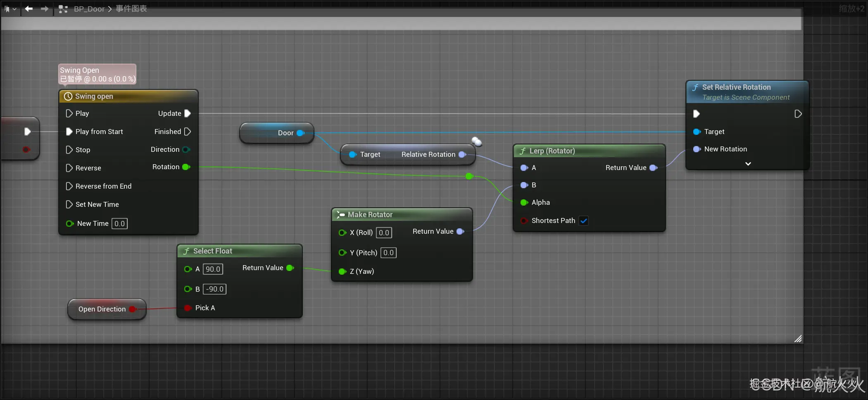
Task: Click the comment box resize handle
Action: click(798, 339)
